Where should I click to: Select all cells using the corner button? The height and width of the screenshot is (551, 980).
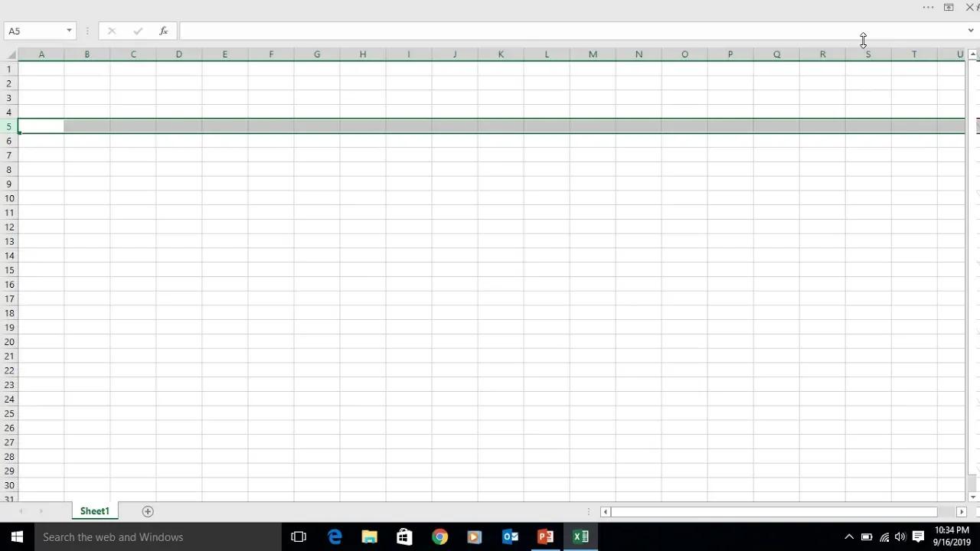pos(11,54)
